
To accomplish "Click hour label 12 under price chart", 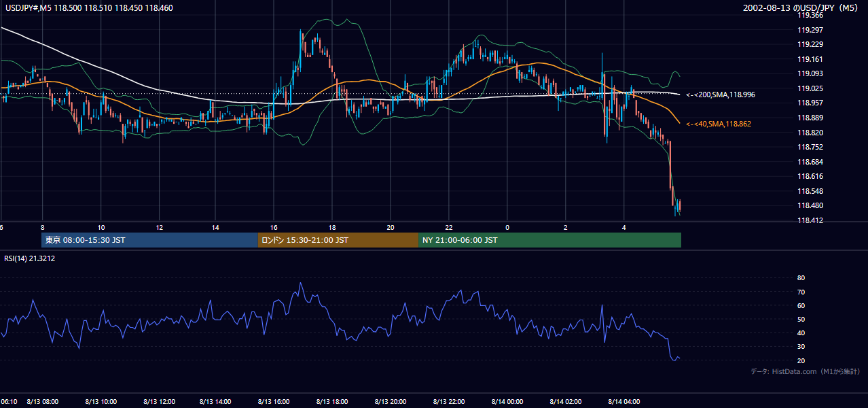I will click(x=159, y=226).
